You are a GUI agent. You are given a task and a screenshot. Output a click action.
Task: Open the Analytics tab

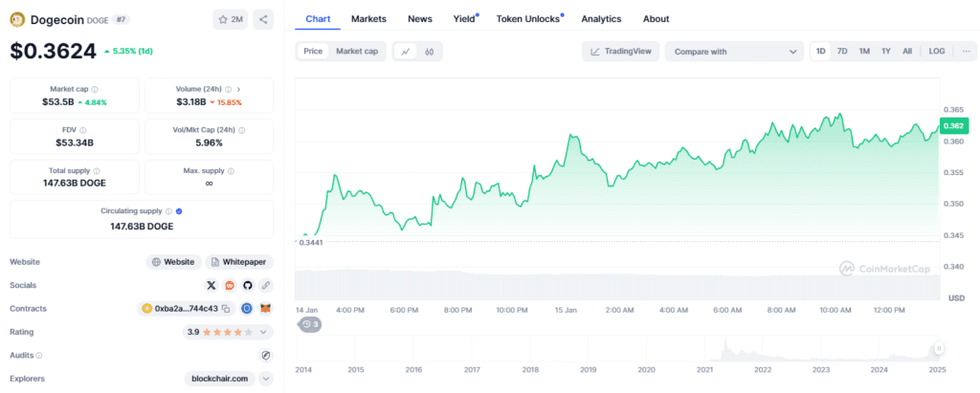click(x=601, y=19)
